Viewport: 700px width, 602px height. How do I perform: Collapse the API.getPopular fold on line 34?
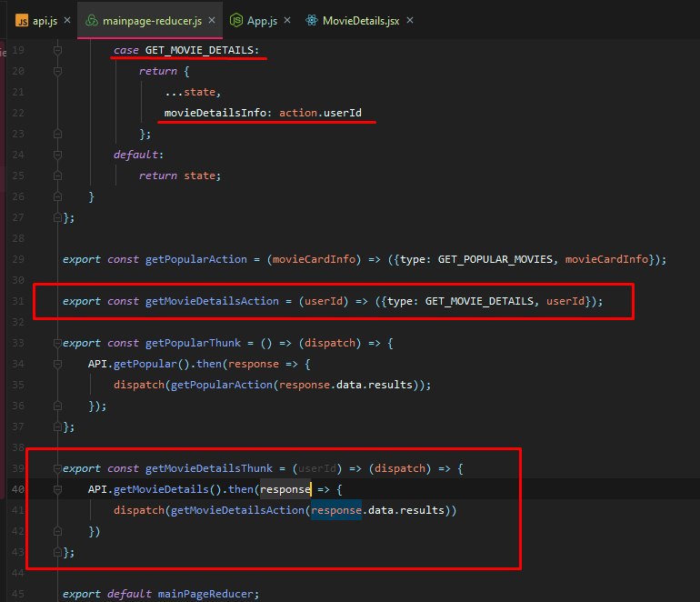coord(57,364)
